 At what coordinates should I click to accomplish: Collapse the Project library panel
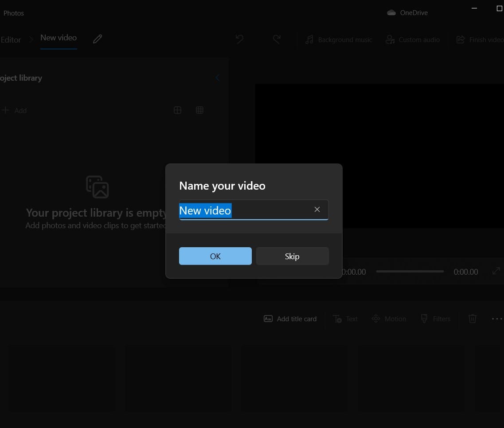pyautogui.click(x=217, y=78)
